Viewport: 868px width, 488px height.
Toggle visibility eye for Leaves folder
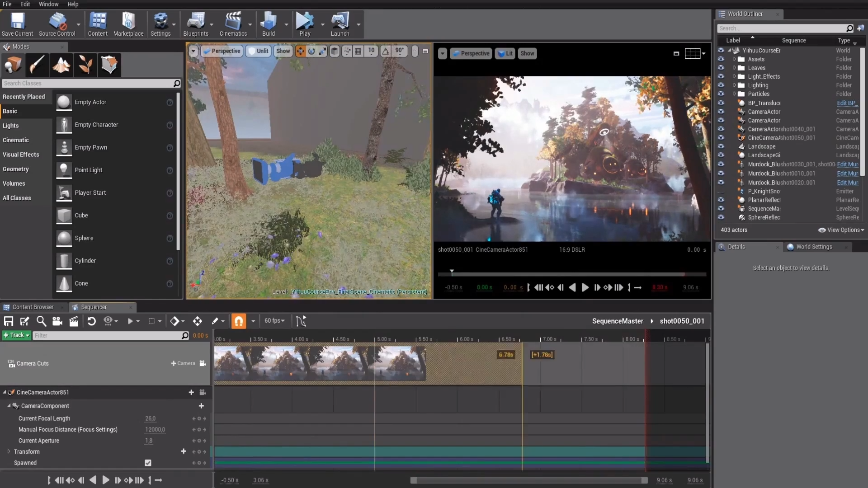coord(721,68)
